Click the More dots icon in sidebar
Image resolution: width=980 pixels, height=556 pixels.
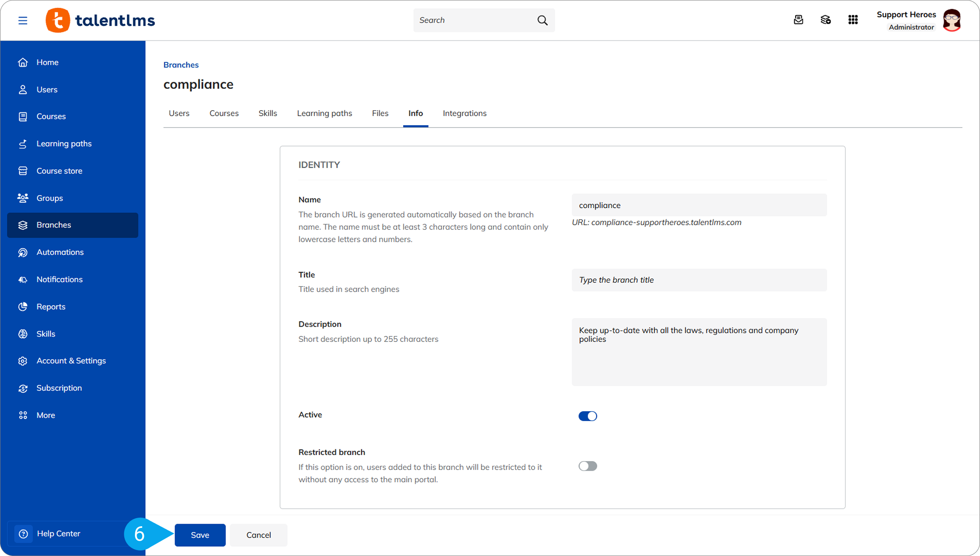click(x=23, y=415)
